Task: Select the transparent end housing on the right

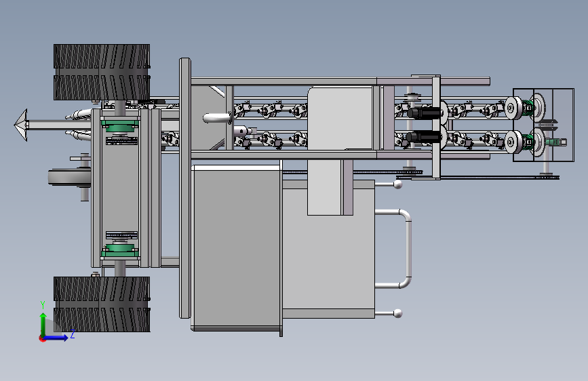Action: coord(543,125)
